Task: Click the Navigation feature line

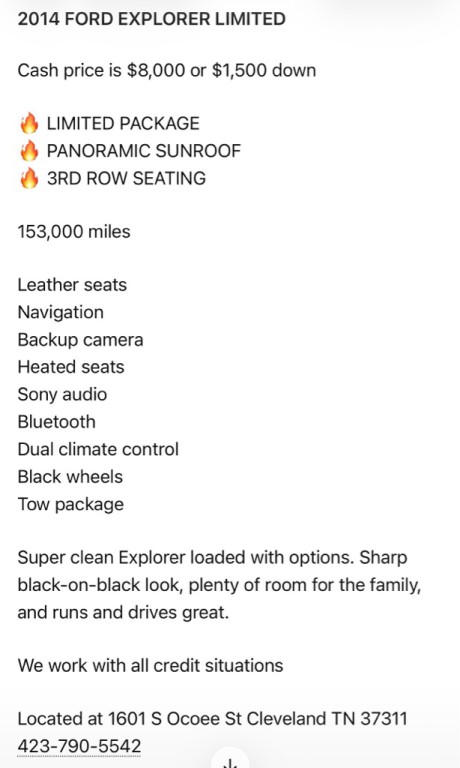Action: 61,312
